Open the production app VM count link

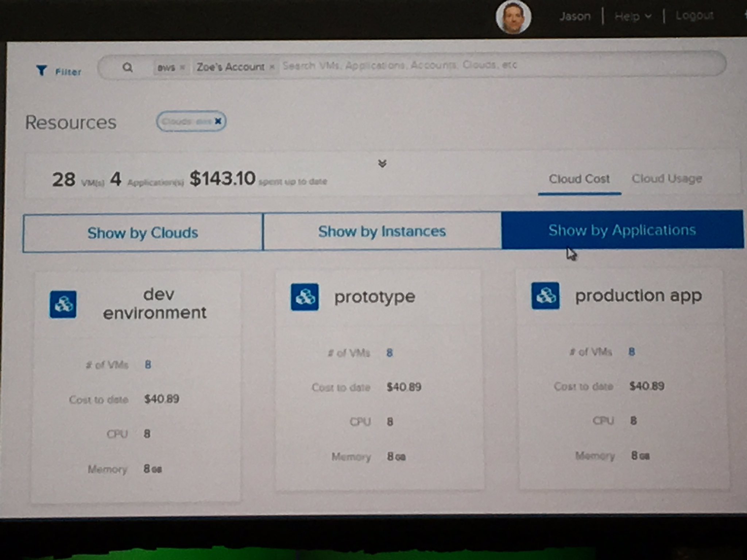pos(632,352)
